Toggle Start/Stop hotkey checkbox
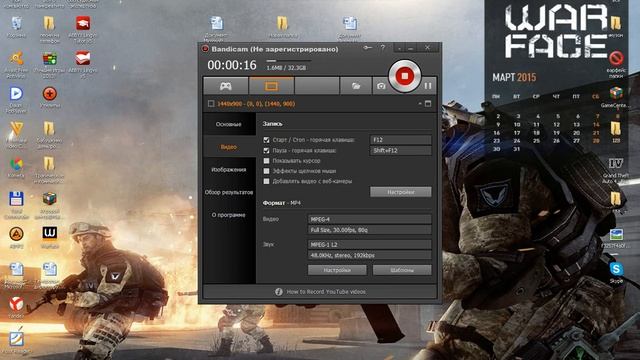This screenshot has width=640, height=360. 267,140
